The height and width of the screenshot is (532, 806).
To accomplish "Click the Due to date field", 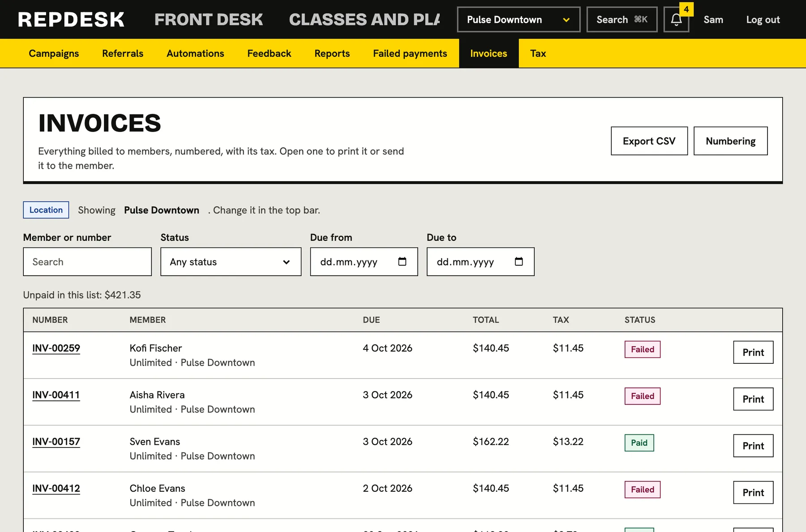I will click(480, 262).
